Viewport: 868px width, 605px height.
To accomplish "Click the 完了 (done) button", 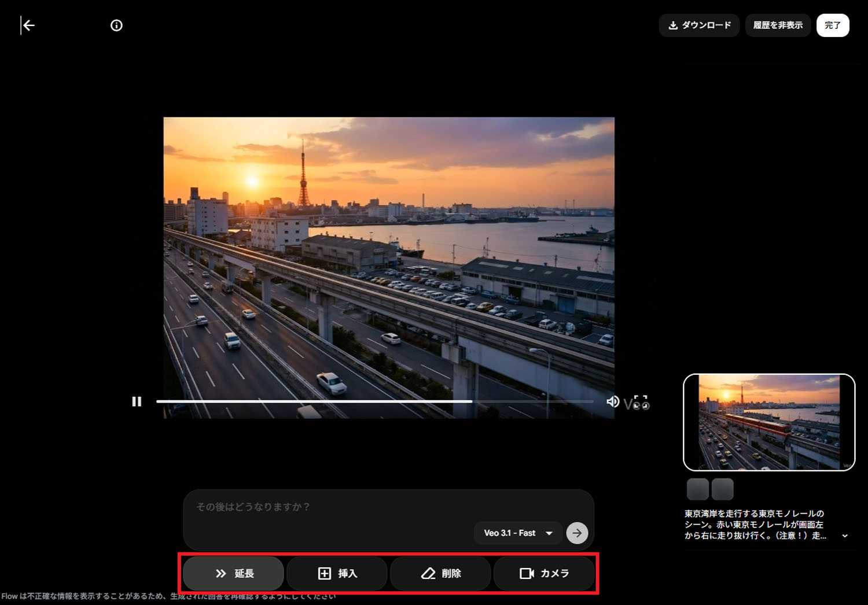I will tap(833, 25).
